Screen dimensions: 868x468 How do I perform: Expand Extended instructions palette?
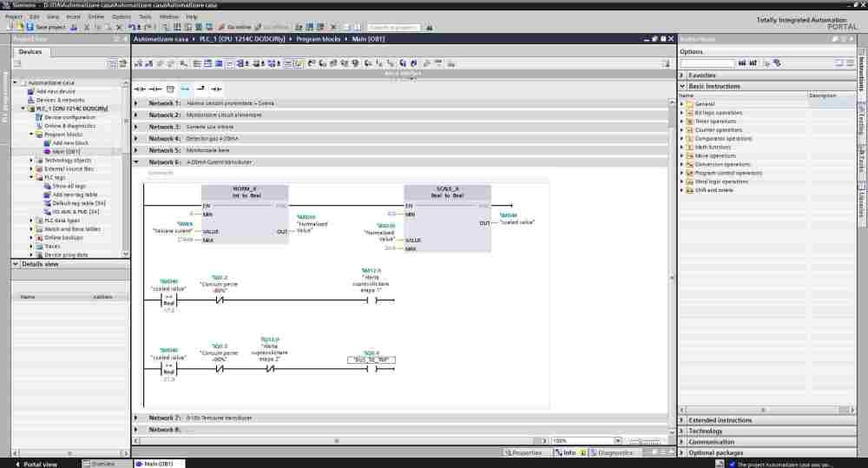[x=682, y=420]
